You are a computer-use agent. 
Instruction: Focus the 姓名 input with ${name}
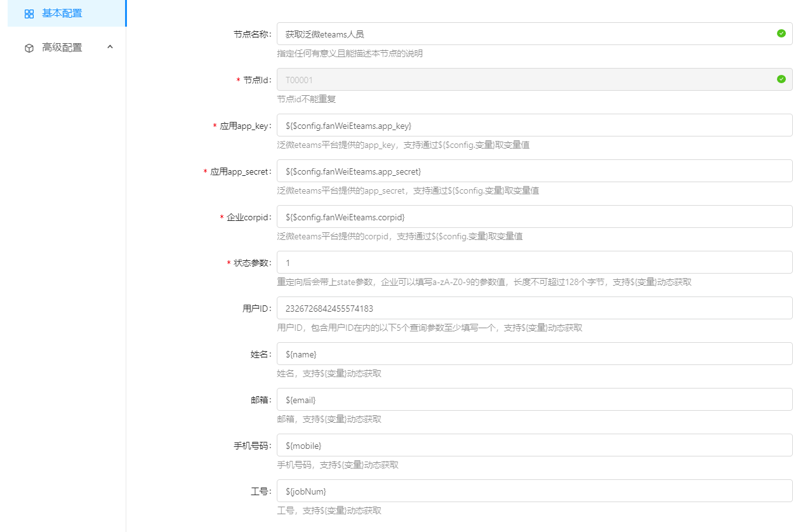534,354
